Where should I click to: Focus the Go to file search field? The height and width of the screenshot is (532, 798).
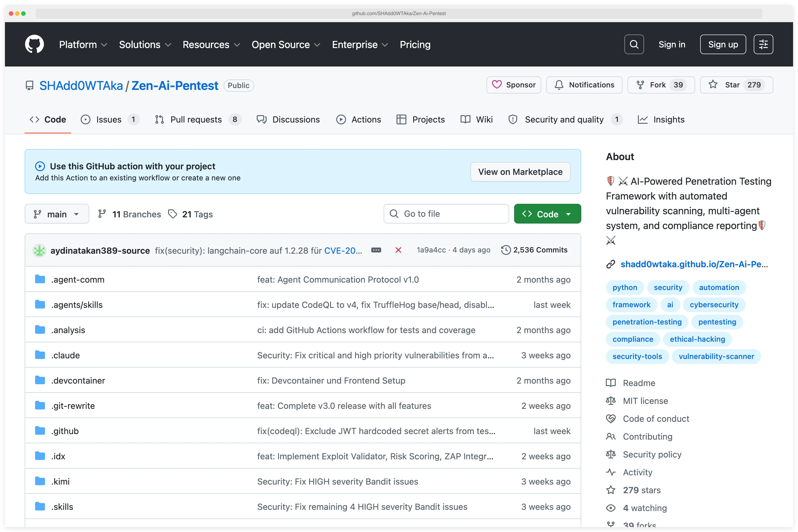tap(446, 214)
